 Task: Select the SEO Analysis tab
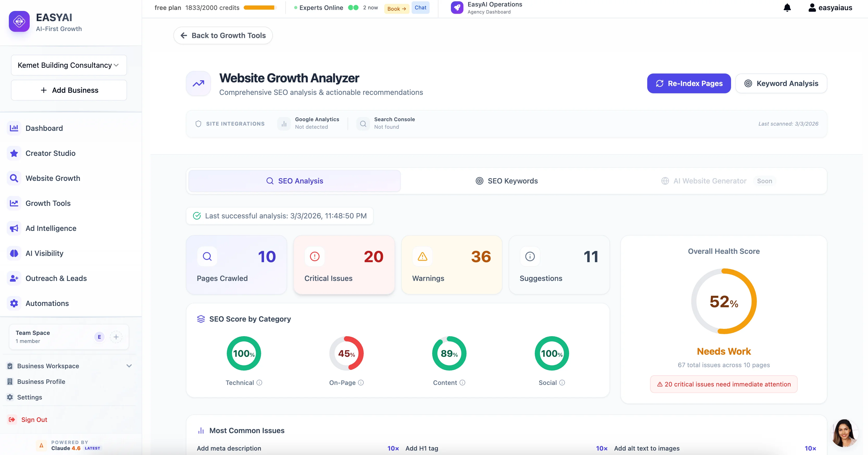coord(294,181)
